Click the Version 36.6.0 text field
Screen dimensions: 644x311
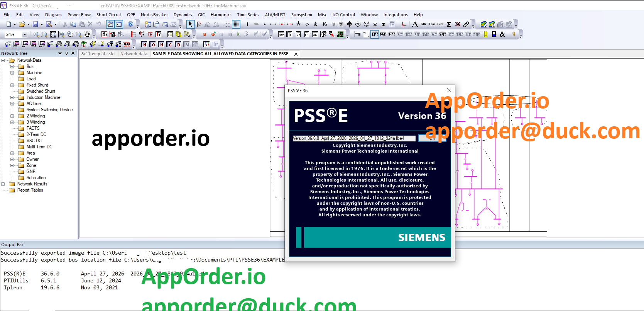click(354, 138)
